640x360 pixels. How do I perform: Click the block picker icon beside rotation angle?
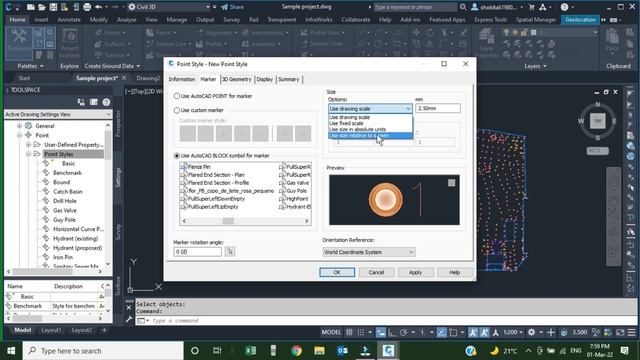pos(230,251)
